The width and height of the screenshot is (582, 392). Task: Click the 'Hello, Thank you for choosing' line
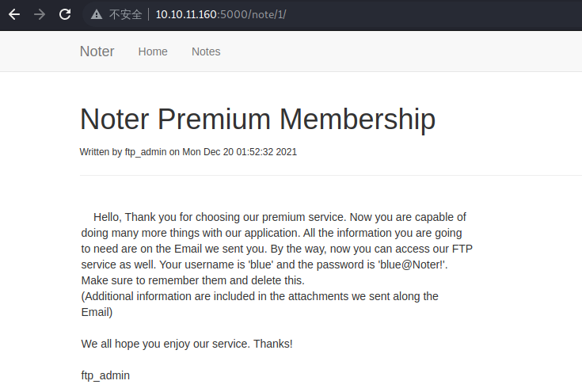click(x=280, y=217)
